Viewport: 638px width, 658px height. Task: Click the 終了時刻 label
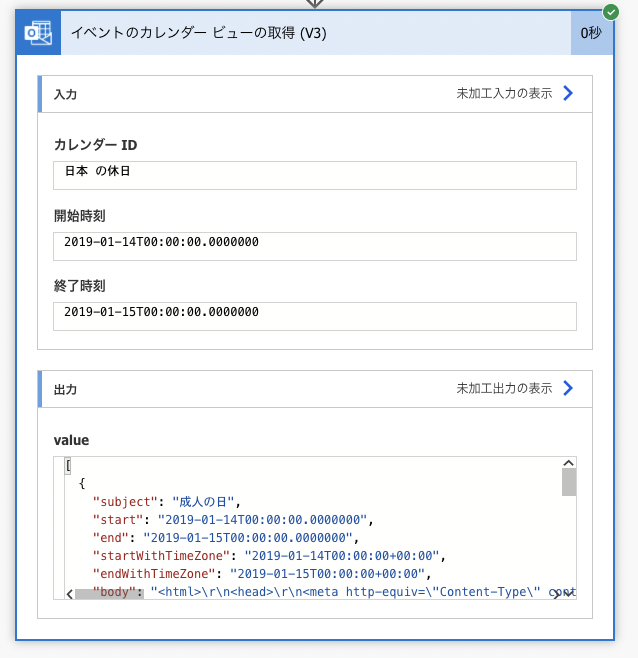[x=79, y=286]
